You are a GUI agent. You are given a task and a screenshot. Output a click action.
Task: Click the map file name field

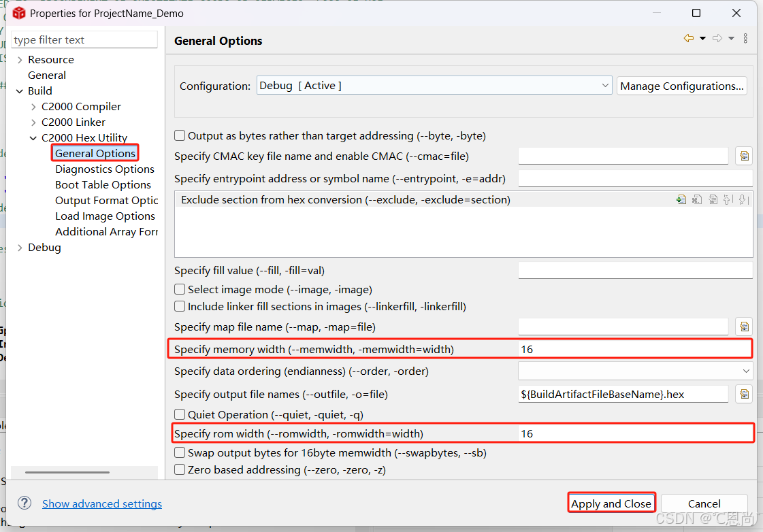tap(623, 327)
